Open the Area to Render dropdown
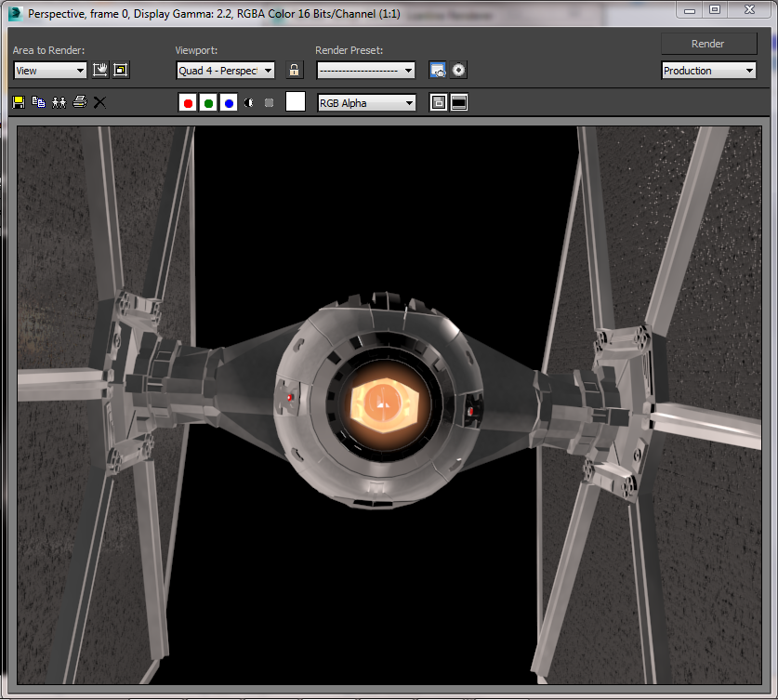This screenshot has height=700, width=778. click(x=50, y=71)
